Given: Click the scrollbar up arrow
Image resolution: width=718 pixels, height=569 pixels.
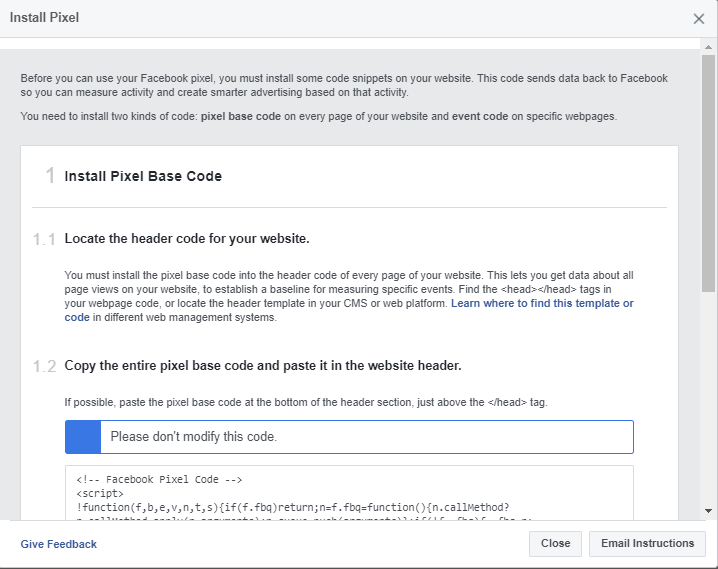Looking at the screenshot, I should point(708,48).
